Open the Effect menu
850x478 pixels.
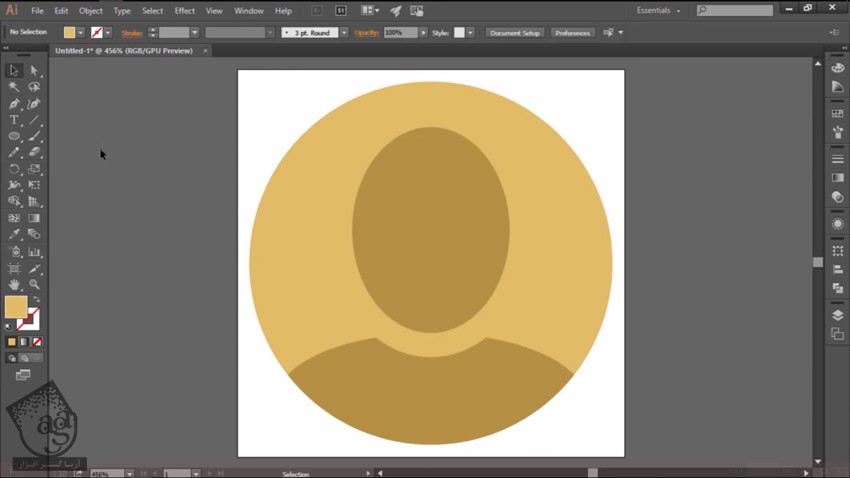184,10
